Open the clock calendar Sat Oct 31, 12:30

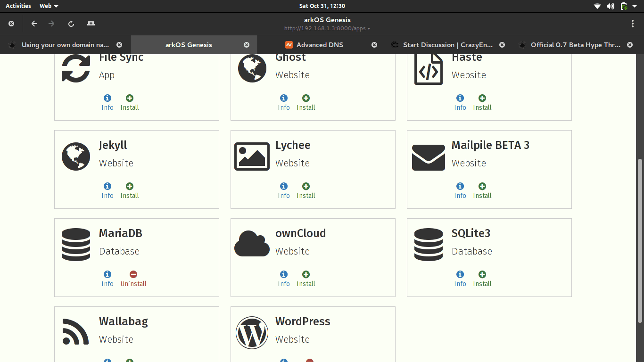[x=322, y=6]
